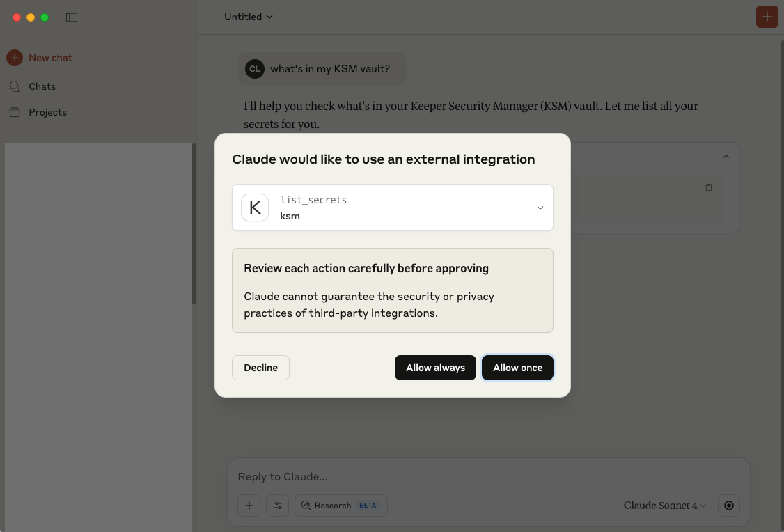Open the search and tools settings icon
This screenshot has height=532, width=784.
(x=277, y=506)
